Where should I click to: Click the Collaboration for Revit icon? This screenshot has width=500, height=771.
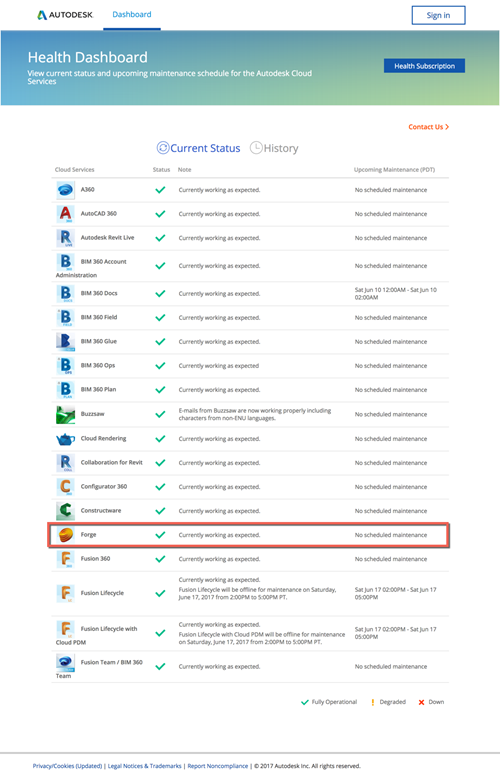[65, 463]
